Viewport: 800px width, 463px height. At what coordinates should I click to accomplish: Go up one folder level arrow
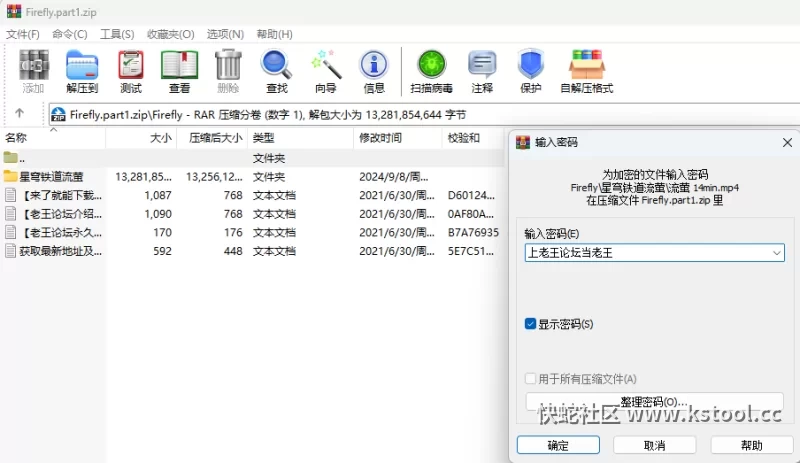pos(19,113)
